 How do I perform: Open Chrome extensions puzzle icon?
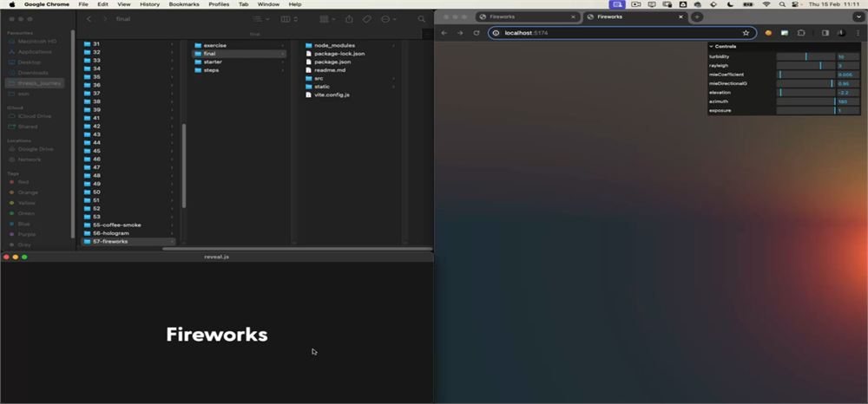click(x=801, y=33)
